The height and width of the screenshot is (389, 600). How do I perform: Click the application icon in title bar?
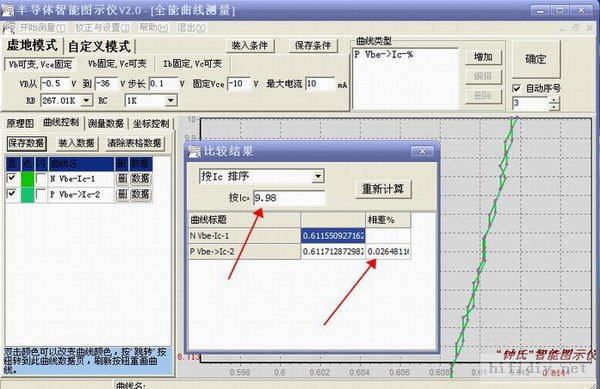pos(8,10)
